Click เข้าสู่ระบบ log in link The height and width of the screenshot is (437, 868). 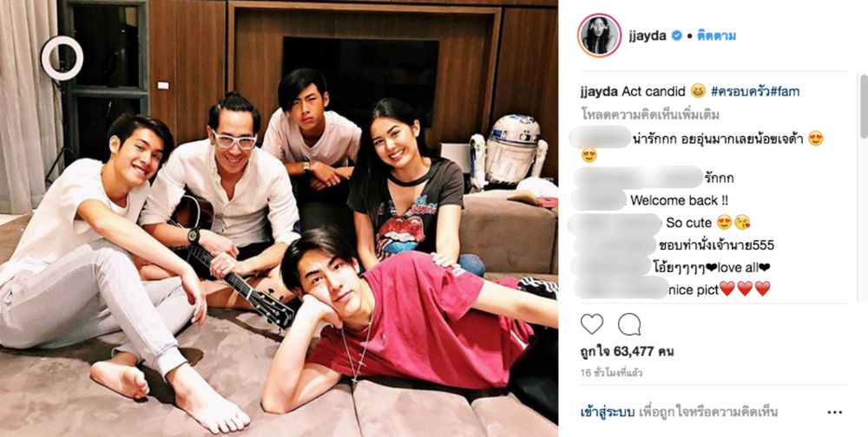click(x=608, y=412)
